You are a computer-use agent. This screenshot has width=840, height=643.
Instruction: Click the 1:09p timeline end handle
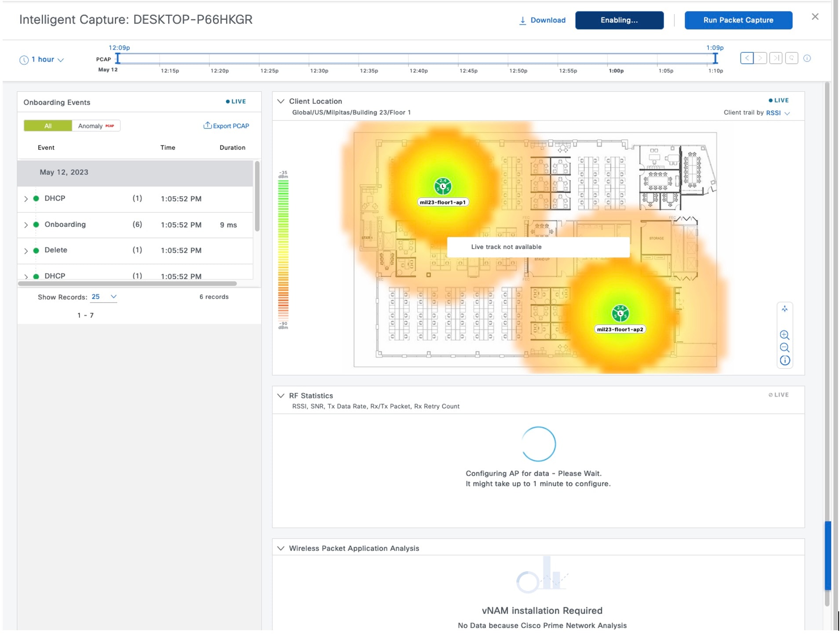716,58
